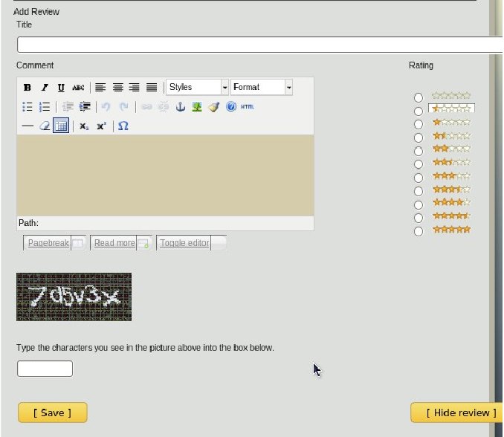Select the five-star rating radio button
Viewport: 504px width, 437px height.
click(419, 231)
